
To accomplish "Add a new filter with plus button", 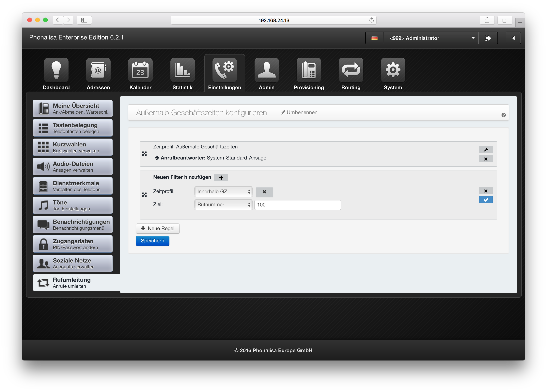I will coord(221,178).
